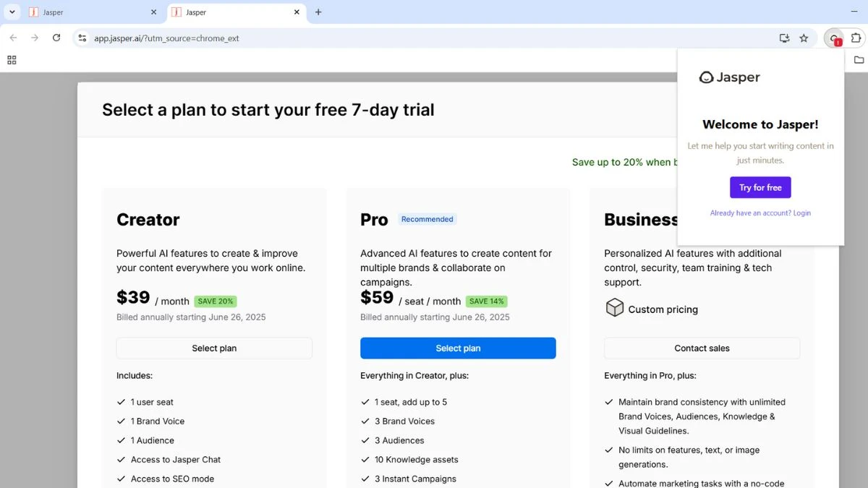This screenshot has width=868, height=488.
Task: Click the Jasper logo in extension popup
Action: (x=729, y=77)
